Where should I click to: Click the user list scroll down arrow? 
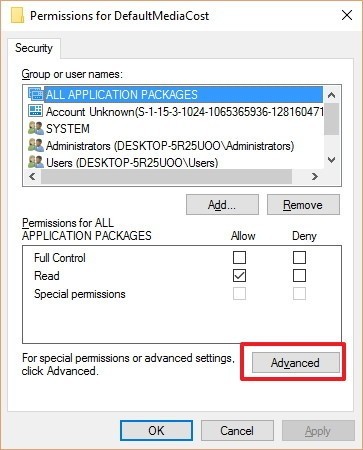pyautogui.click(x=331, y=160)
